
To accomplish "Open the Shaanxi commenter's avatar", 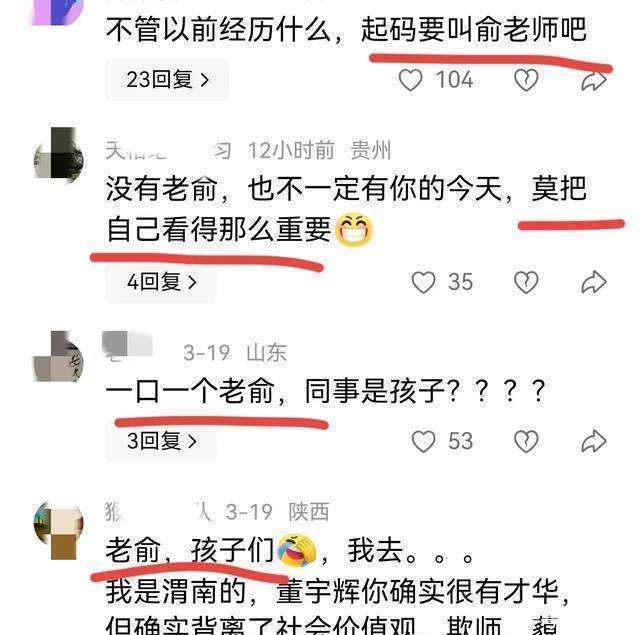I will pyautogui.click(x=58, y=530).
